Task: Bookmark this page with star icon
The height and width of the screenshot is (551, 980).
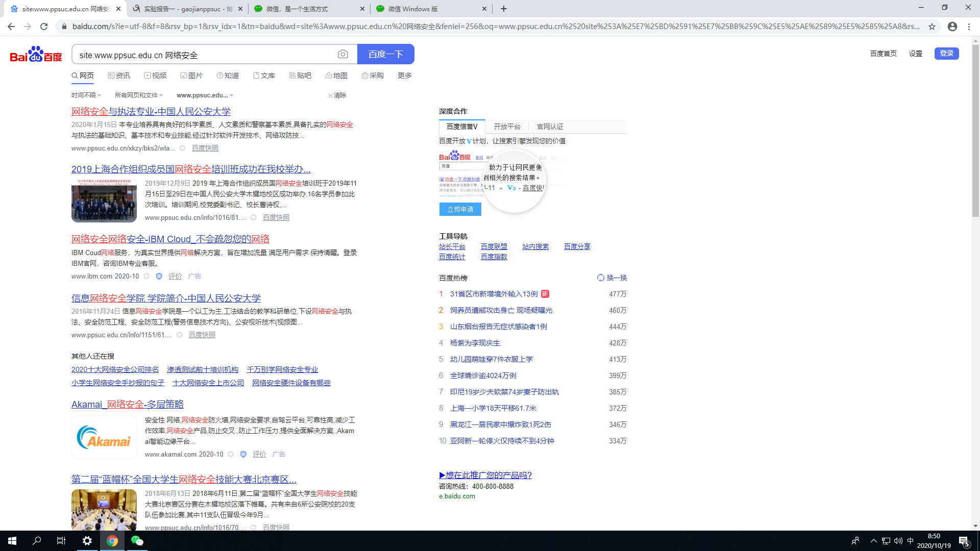Action: (932, 27)
